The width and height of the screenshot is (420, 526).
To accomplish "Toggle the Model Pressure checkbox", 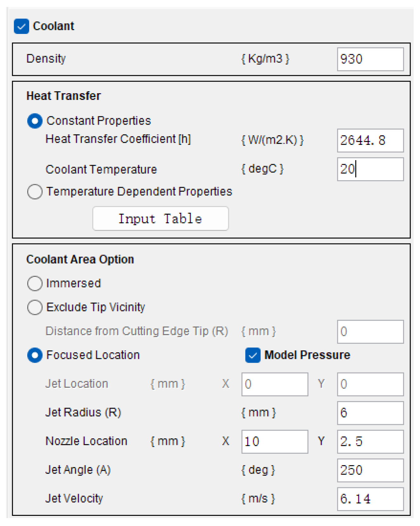I will pos(253,355).
